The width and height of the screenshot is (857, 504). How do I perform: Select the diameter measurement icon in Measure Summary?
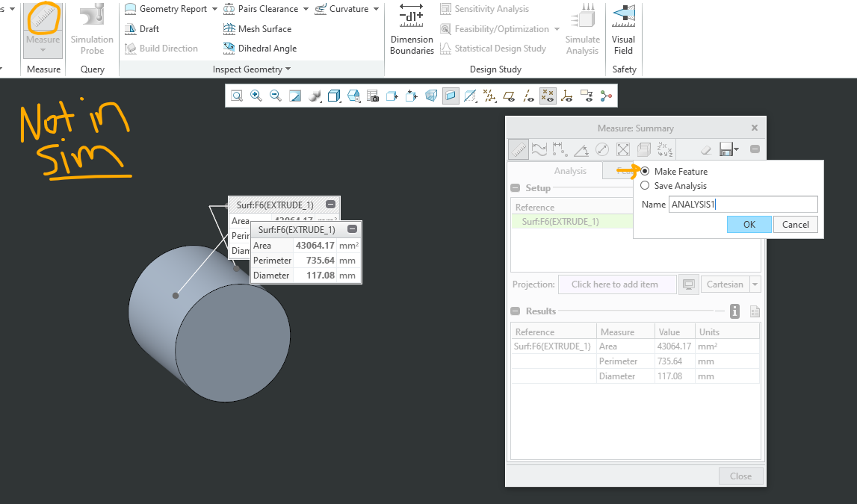[602, 149]
